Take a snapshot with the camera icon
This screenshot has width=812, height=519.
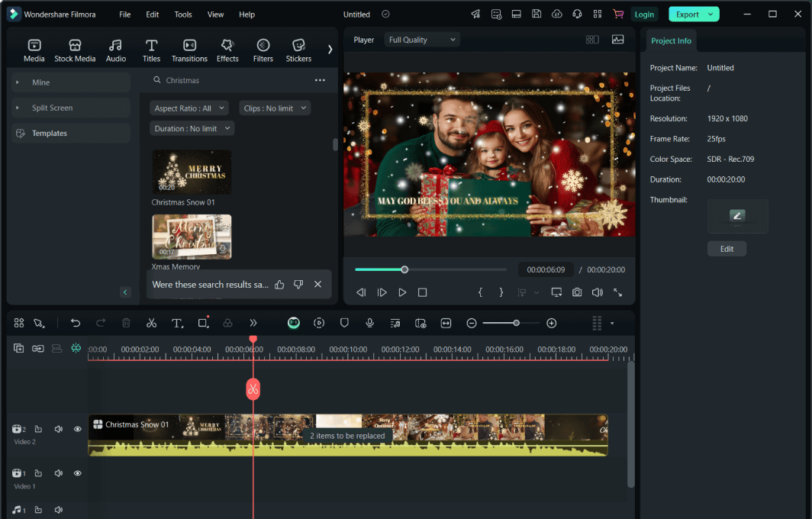[x=577, y=292]
